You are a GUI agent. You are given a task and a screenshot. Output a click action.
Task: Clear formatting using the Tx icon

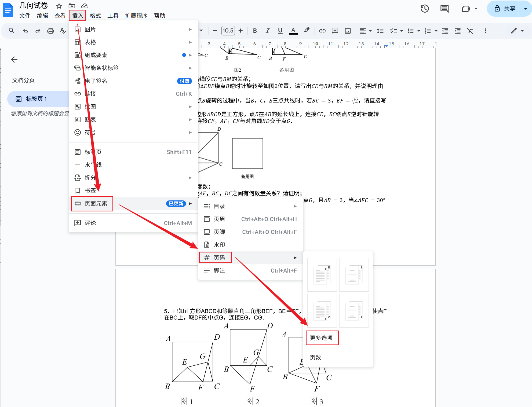click(470, 31)
